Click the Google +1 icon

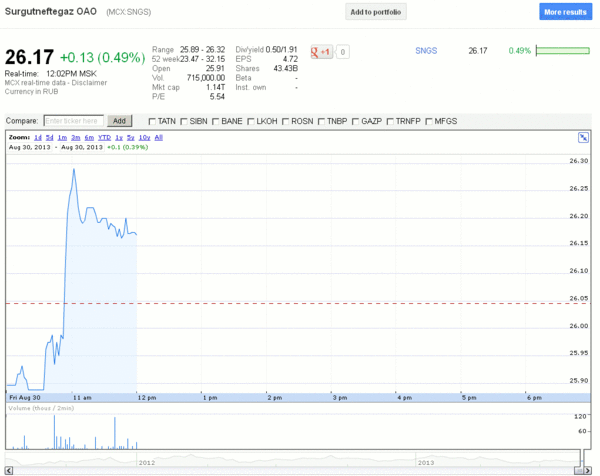pos(321,52)
